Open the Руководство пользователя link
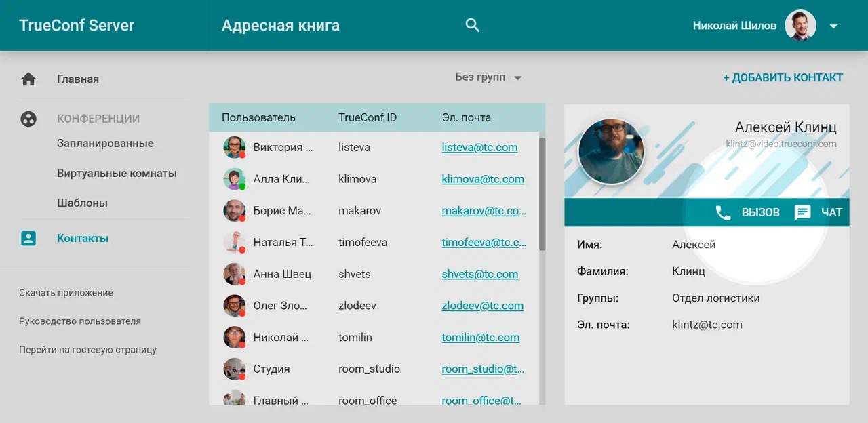 80,321
